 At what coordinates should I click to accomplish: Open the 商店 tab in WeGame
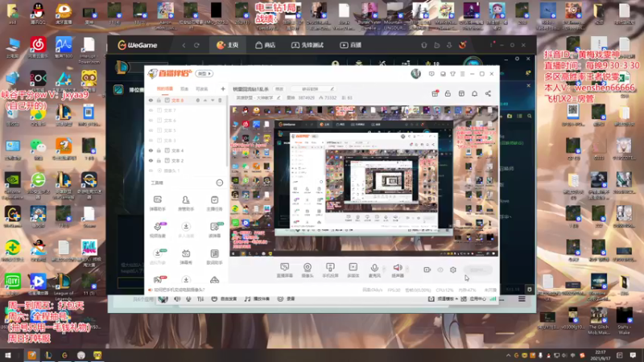pos(266,45)
